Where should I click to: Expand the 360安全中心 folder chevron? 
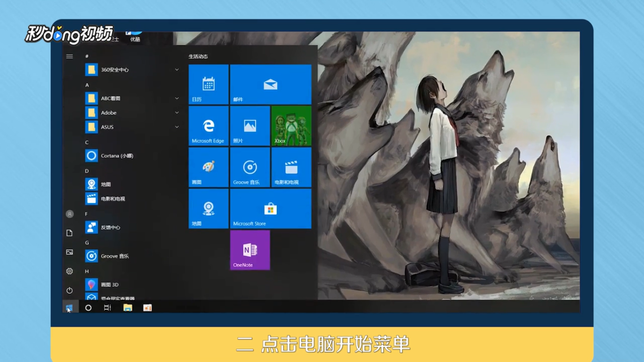[x=177, y=70]
